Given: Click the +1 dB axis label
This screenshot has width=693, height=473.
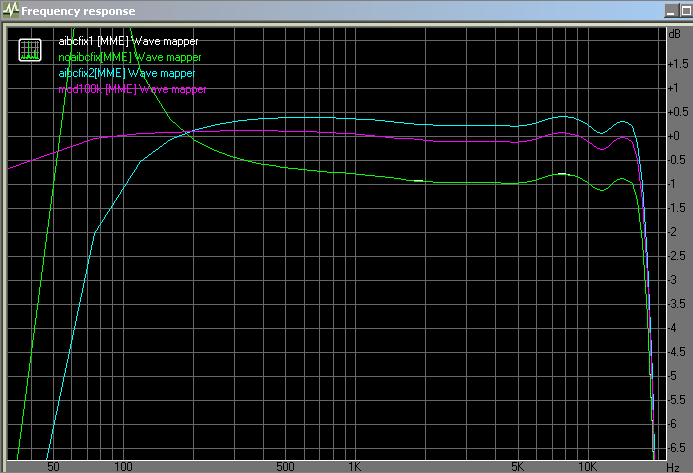Looking at the screenshot, I should coord(673,88).
